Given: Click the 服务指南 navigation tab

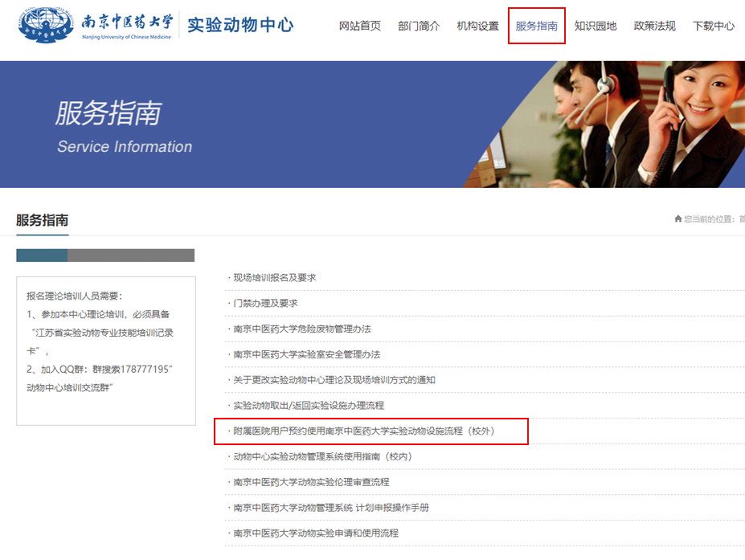Looking at the screenshot, I should pyautogui.click(x=537, y=26).
